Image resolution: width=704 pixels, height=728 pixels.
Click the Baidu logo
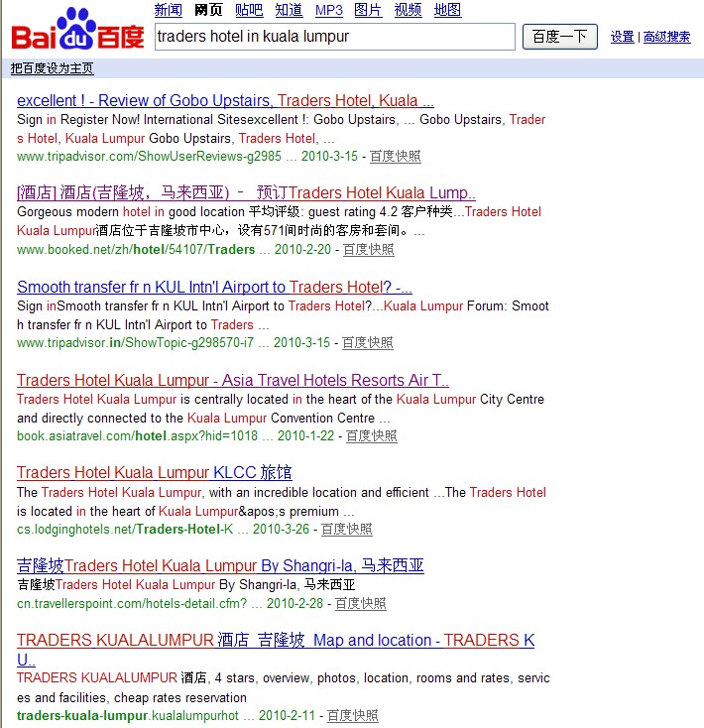click(x=77, y=29)
